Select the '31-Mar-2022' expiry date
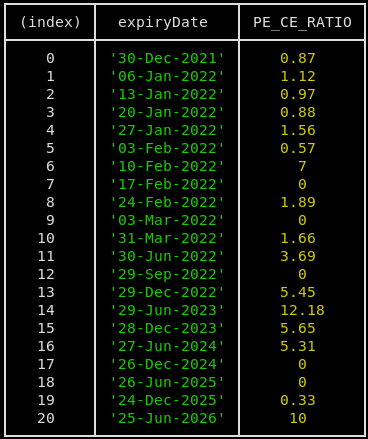 tap(167, 238)
